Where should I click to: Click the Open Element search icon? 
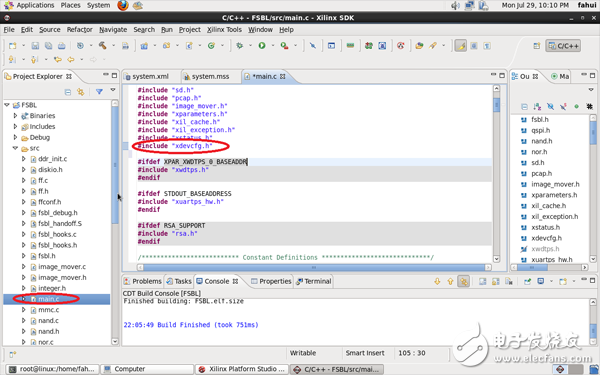pyautogui.click(x=419, y=46)
